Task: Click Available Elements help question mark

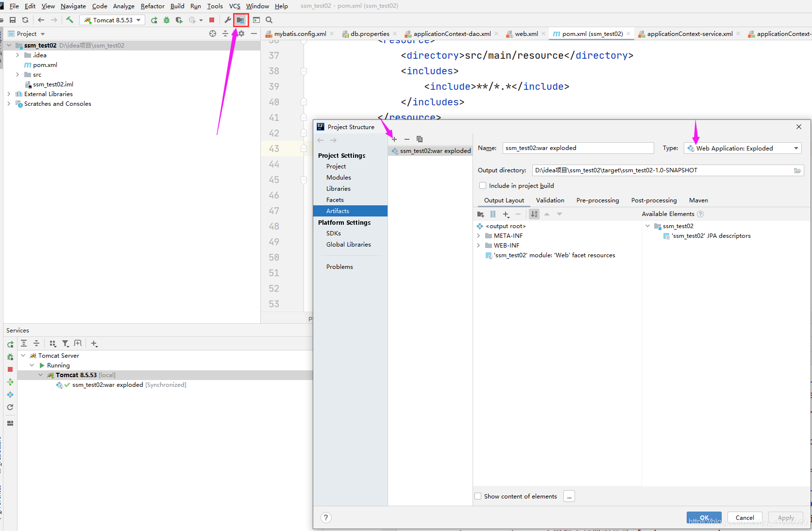Action: coord(700,214)
